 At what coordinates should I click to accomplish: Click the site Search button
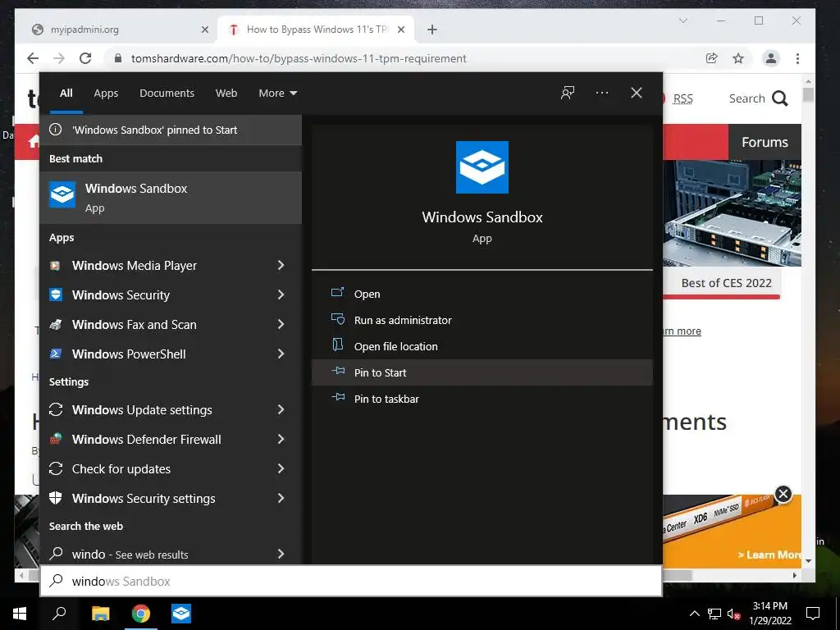pyautogui.click(x=758, y=98)
